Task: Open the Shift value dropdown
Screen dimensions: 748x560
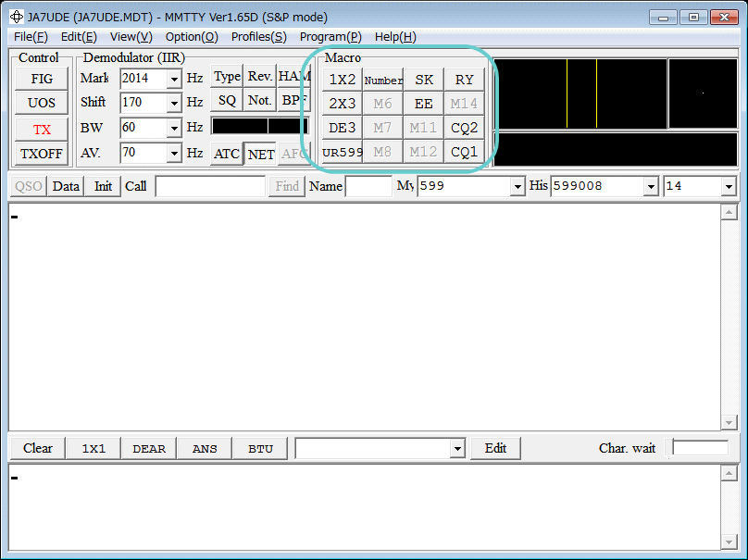Action: [x=174, y=103]
